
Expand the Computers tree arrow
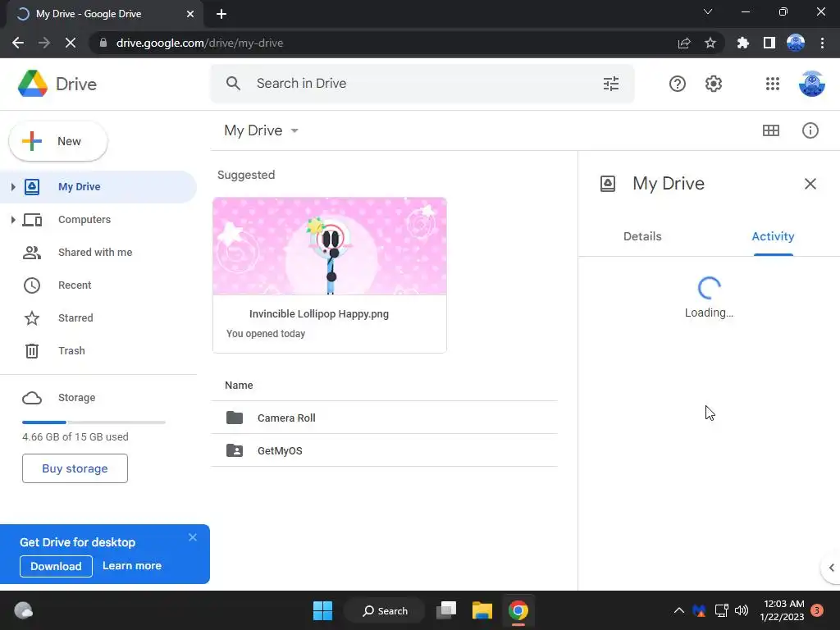pyautogui.click(x=13, y=220)
